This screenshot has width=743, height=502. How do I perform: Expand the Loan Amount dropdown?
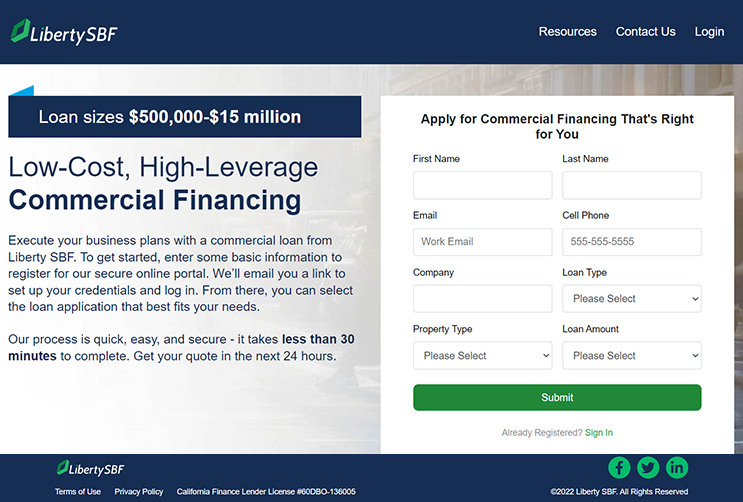(632, 356)
